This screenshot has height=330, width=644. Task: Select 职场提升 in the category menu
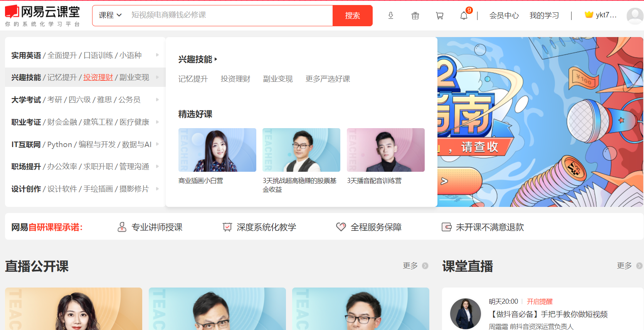26,166
